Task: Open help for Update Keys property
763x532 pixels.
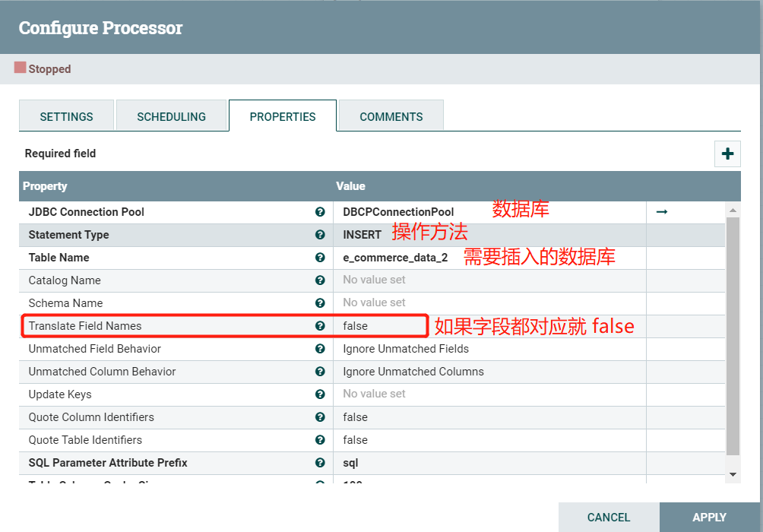Action: [320, 394]
